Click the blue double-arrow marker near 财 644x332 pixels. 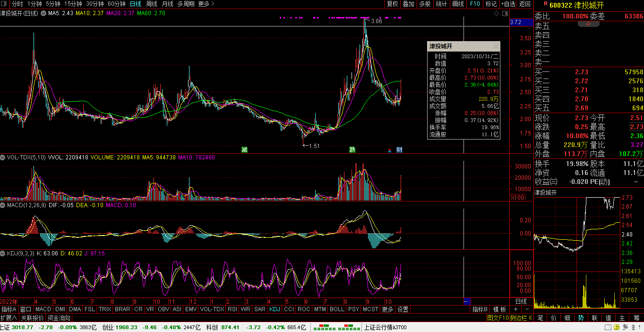[390, 150]
